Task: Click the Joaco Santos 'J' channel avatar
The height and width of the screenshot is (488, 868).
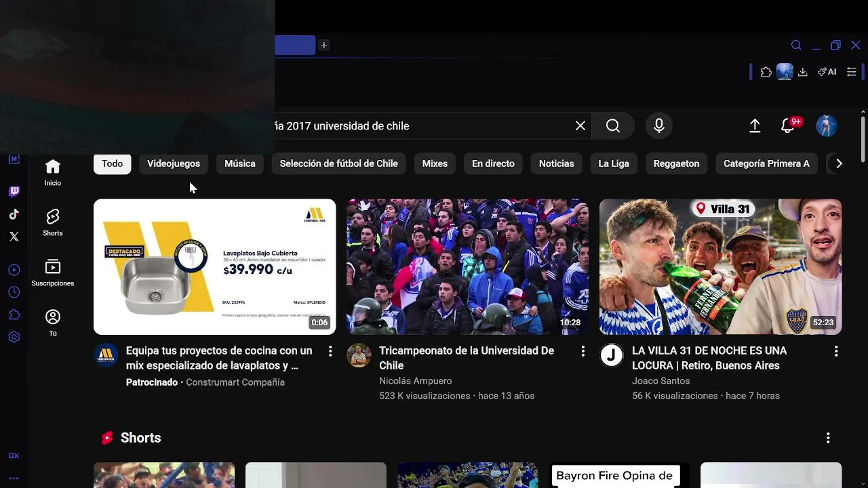Action: pos(612,355)
